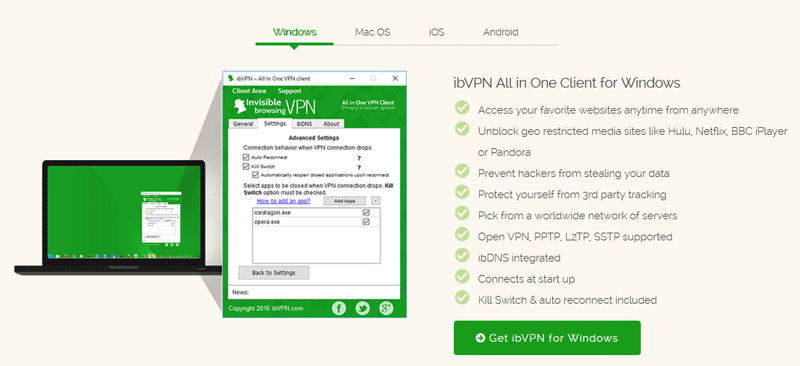
Task: Switch to the Windows platform tab
Action: tap(294, 32)
